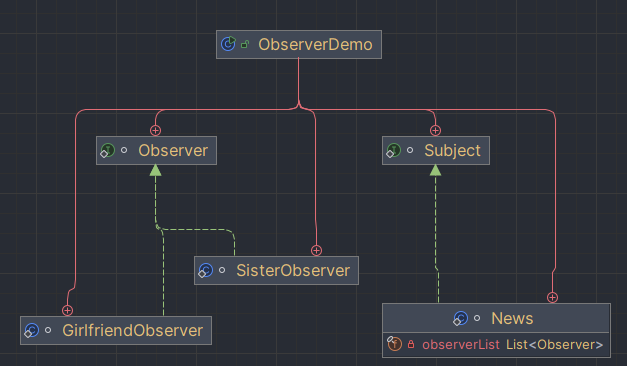Image resolution: width=627 pixels, height=366 pixels.
Task: Click green implements arrowhead under Subject
Action: [435, 170]
